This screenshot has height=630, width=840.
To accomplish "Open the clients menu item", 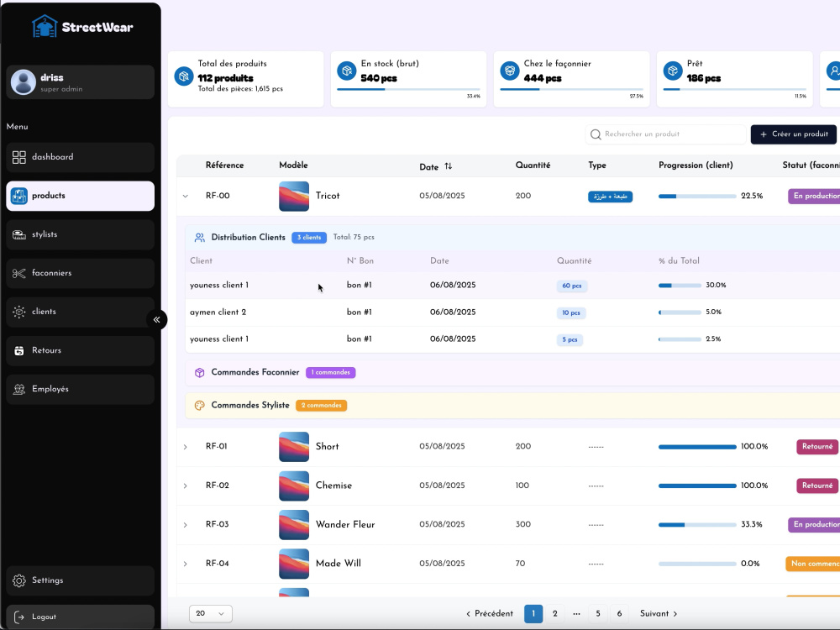I will pyautogui.click(x=81, y=312).
